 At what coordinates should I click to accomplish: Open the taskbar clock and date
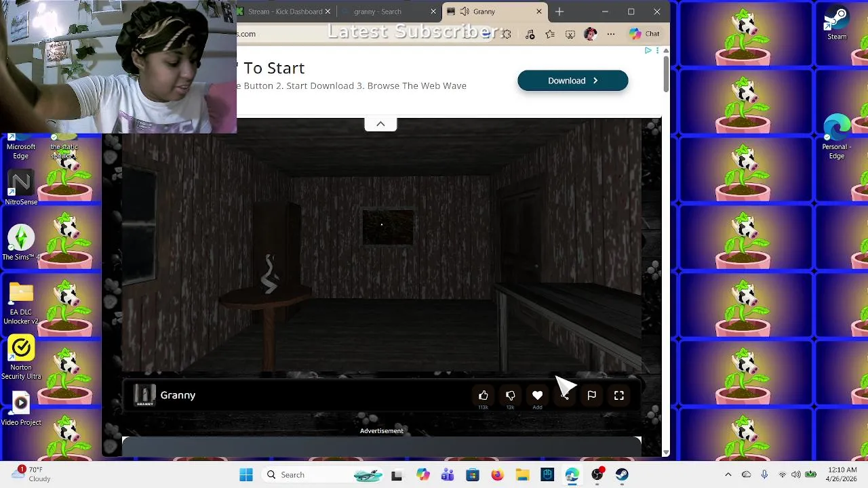[842, 474]
